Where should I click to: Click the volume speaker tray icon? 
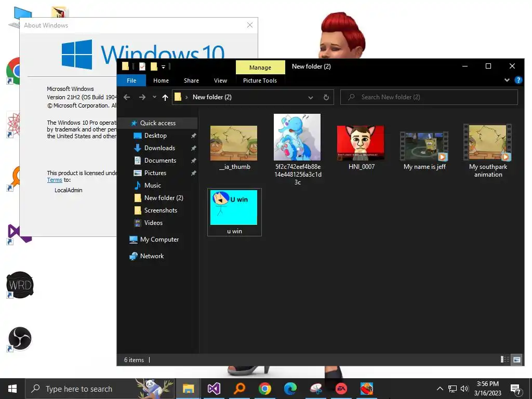(x=464, y=389)
